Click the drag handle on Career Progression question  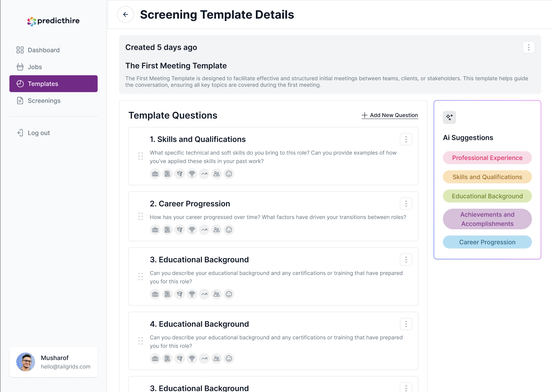click(140, 217)
